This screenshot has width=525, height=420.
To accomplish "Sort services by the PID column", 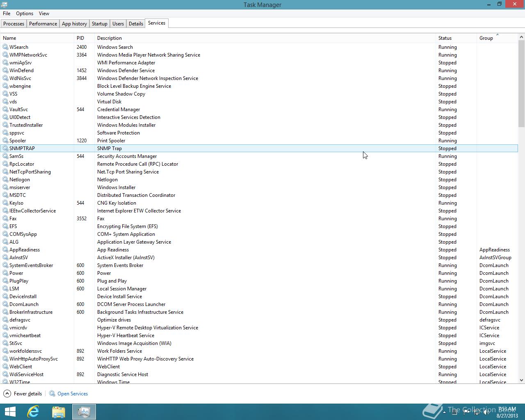I will (84, 38).
